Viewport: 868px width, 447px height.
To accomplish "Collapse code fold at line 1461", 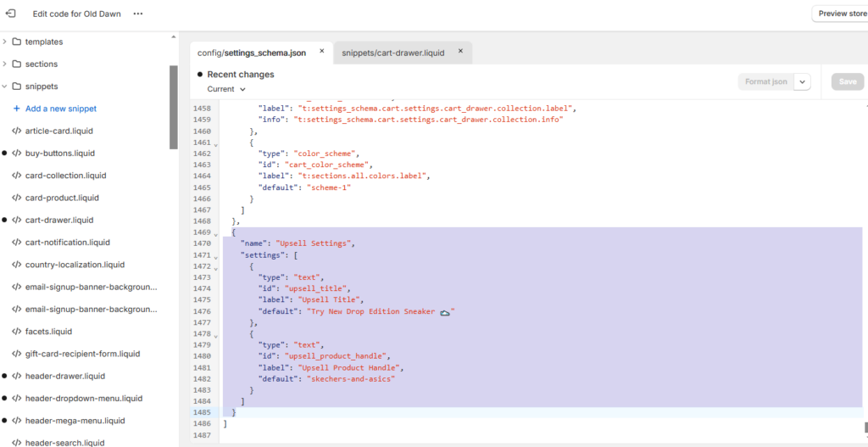I will point(215,144).
